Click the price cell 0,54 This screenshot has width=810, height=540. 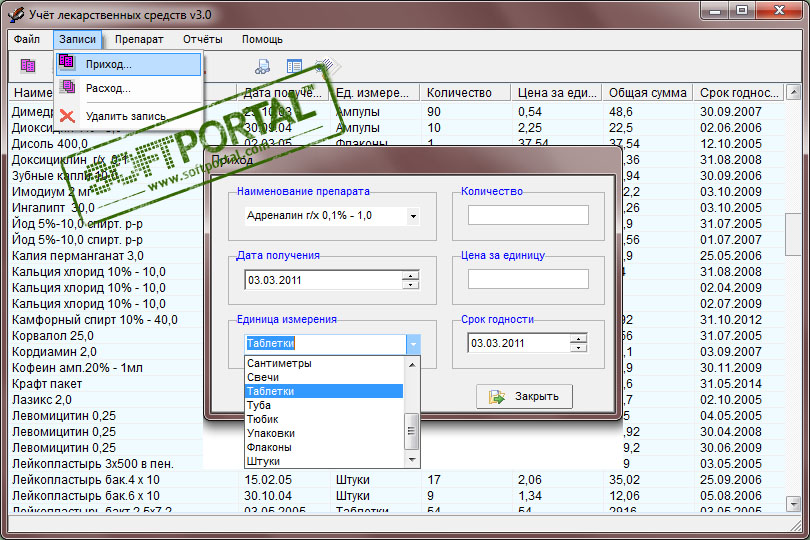pyautogui.click(x=529, y=112)
